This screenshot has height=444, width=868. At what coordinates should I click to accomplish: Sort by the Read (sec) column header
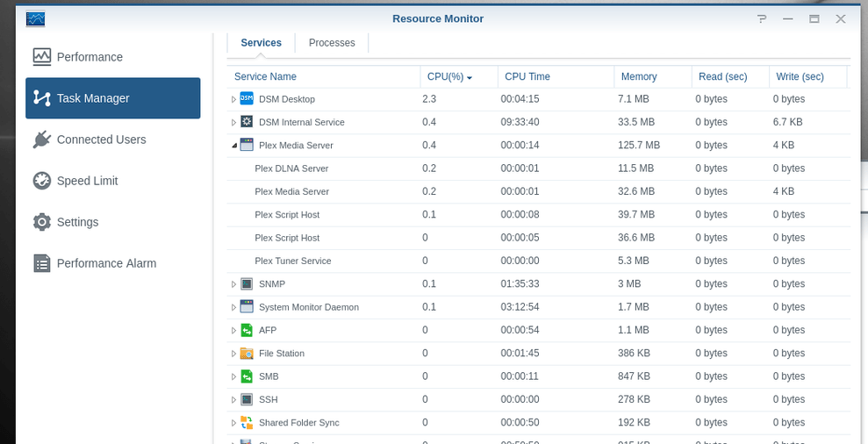730,76
